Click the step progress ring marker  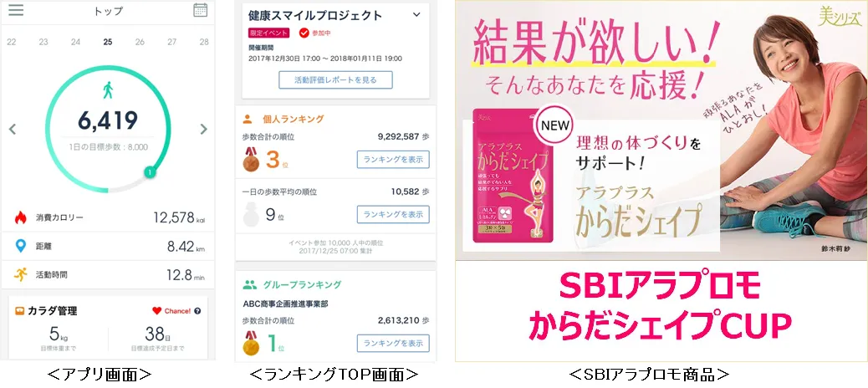point(150,172)
